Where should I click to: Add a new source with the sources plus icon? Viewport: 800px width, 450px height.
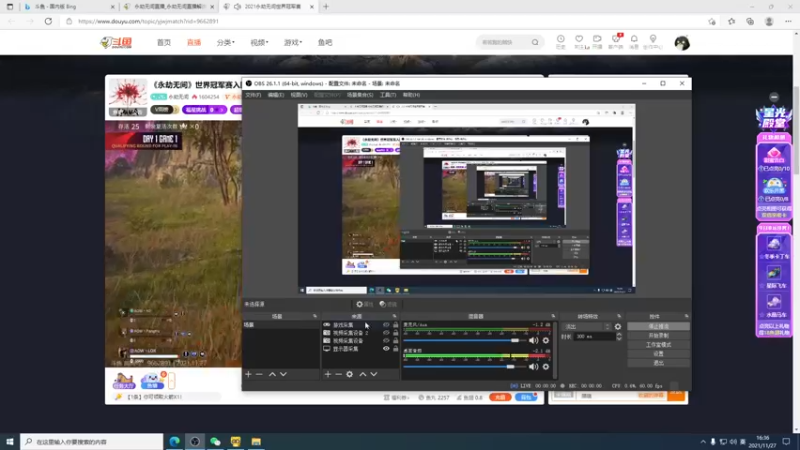pyautogui.click(x=328, y=374)
